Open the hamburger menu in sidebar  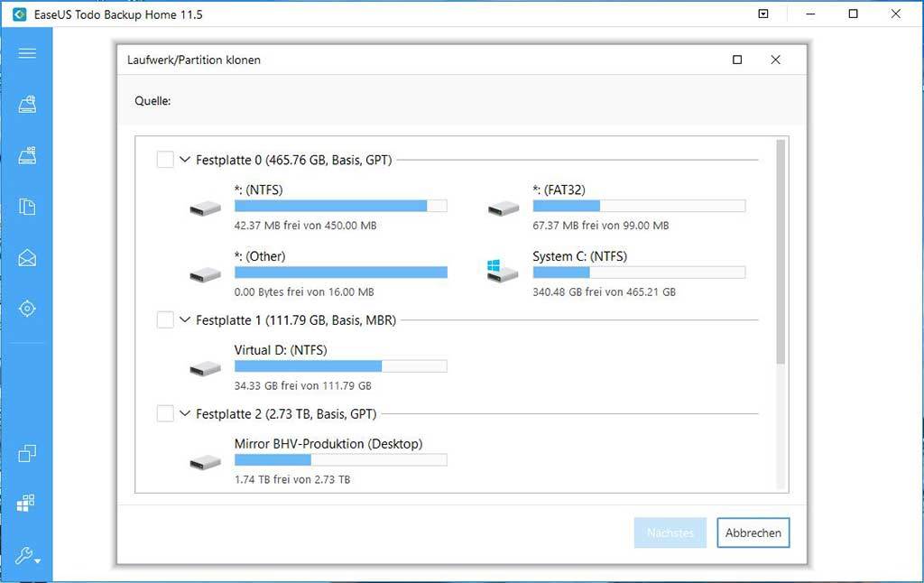[x=27, y=53]
